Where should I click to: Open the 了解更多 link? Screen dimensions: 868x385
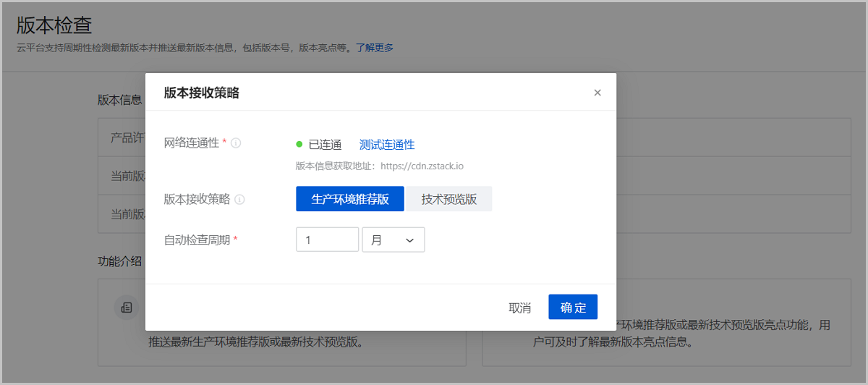[375, 48]
